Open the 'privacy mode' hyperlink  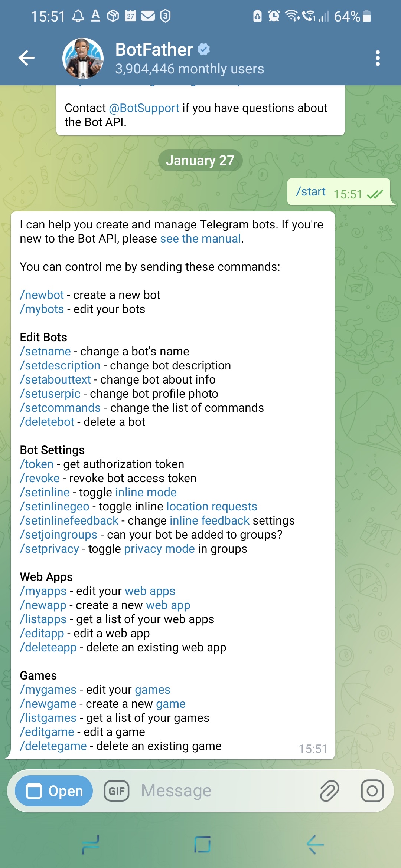159,549
